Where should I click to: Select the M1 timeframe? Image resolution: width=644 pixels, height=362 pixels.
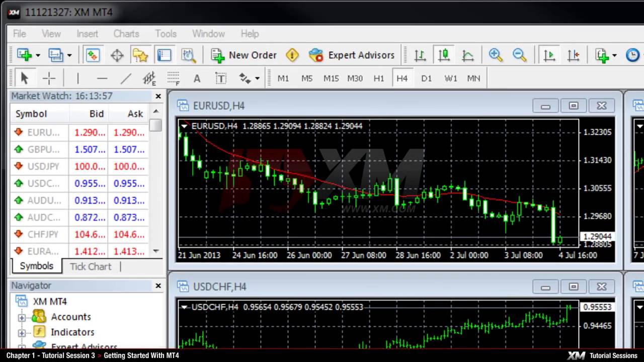tap(283, 78)
